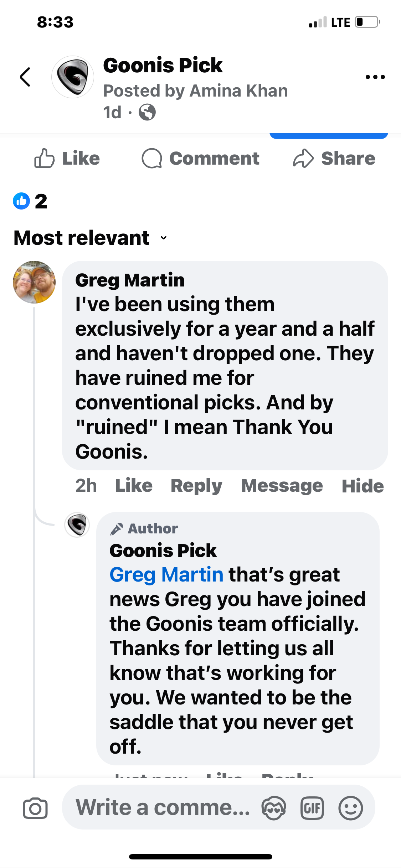
Task: Tap the Goonis Pick page logo in header
Action: point(73,77)
